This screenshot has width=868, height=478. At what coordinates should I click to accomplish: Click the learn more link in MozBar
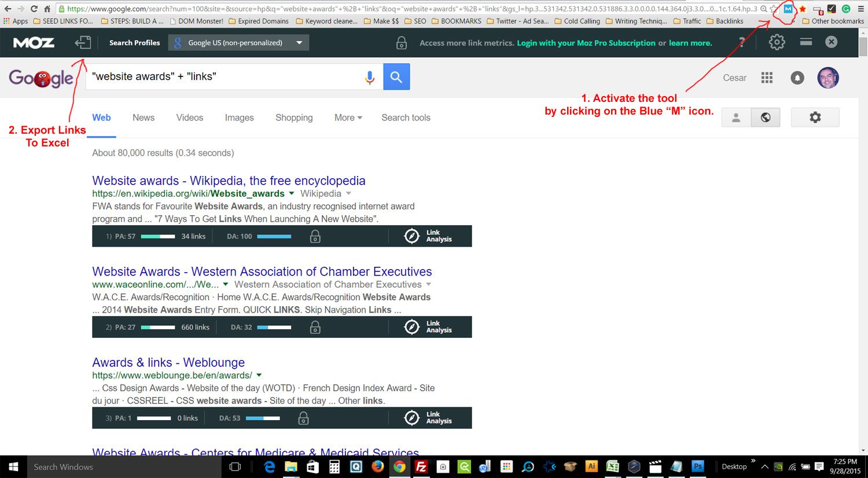point(690,43)
